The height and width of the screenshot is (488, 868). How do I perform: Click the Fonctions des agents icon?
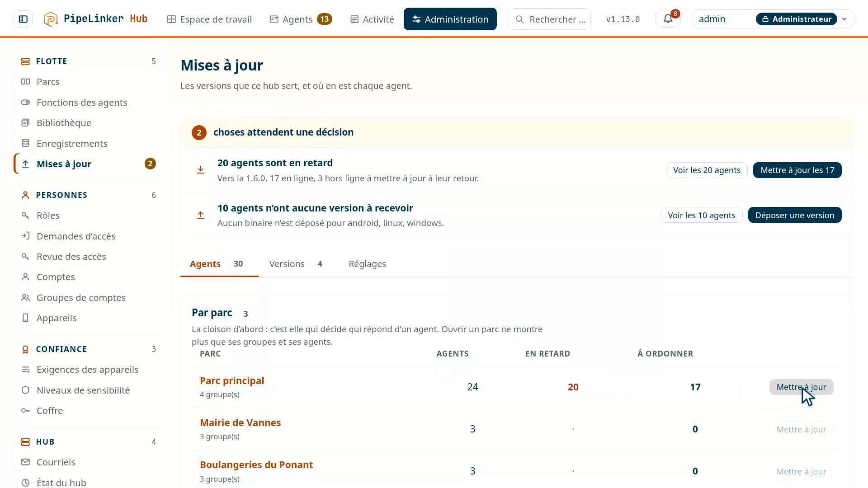(25, 103)
